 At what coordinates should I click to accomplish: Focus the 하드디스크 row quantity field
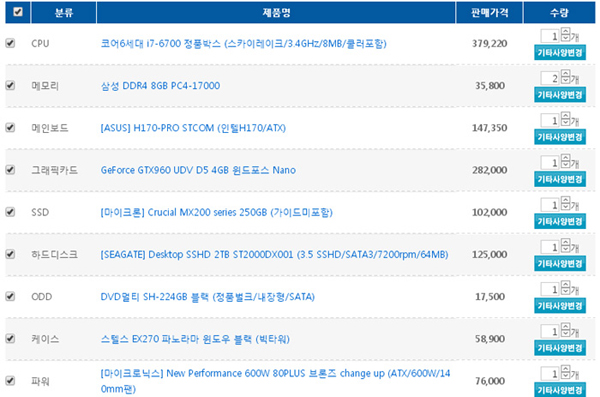pos(550,247)
